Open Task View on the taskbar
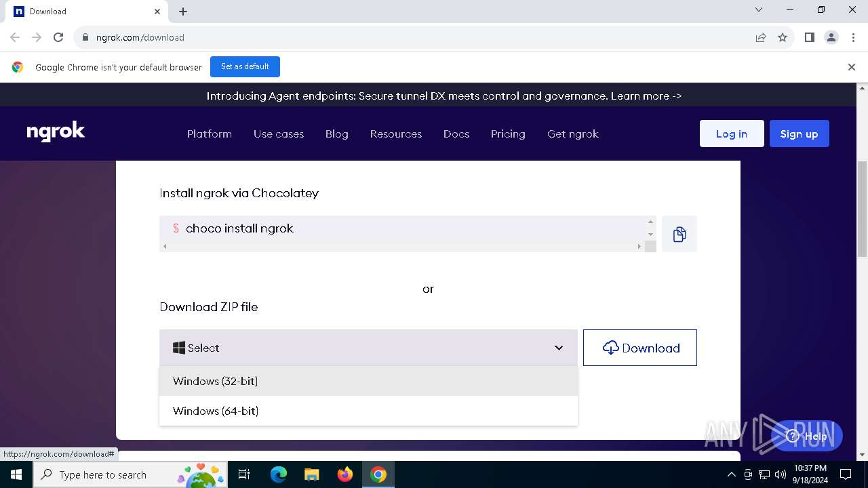Viewport: 868px width, 488px height. (x=244, y=474)
